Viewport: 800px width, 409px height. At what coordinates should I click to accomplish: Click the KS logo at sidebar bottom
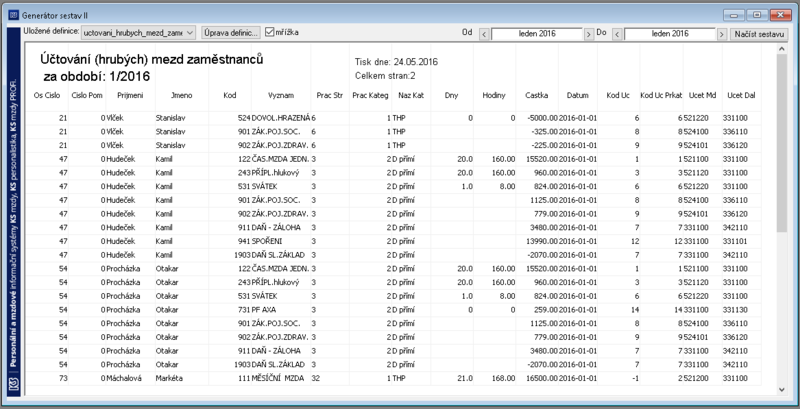pyautogui.click(x=14, y=384)
